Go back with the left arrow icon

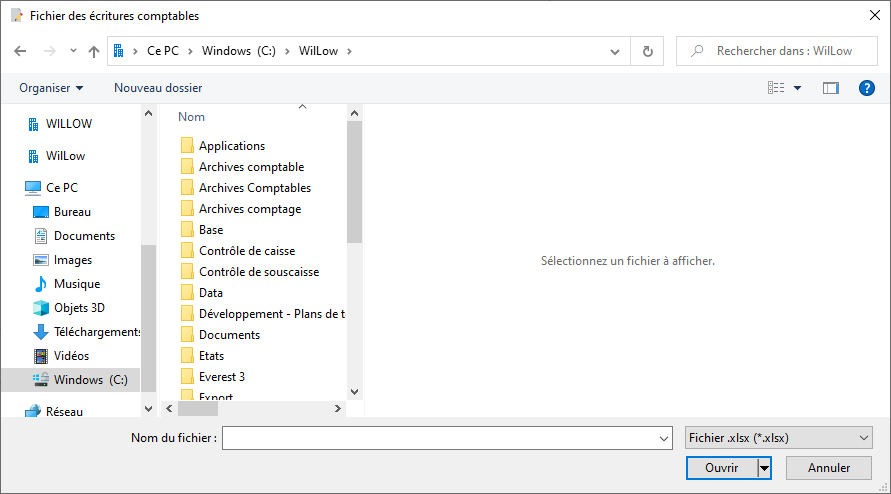click(x=20, y=51)
